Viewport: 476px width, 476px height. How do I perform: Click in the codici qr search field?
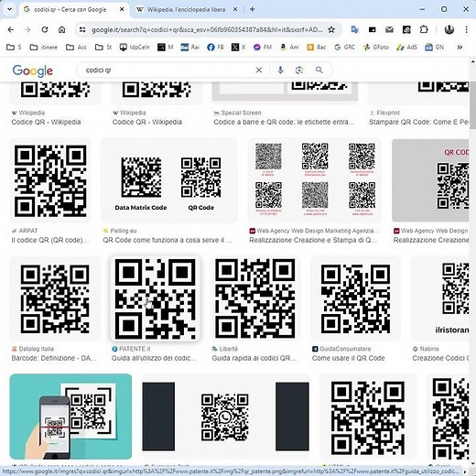point(168,70)
